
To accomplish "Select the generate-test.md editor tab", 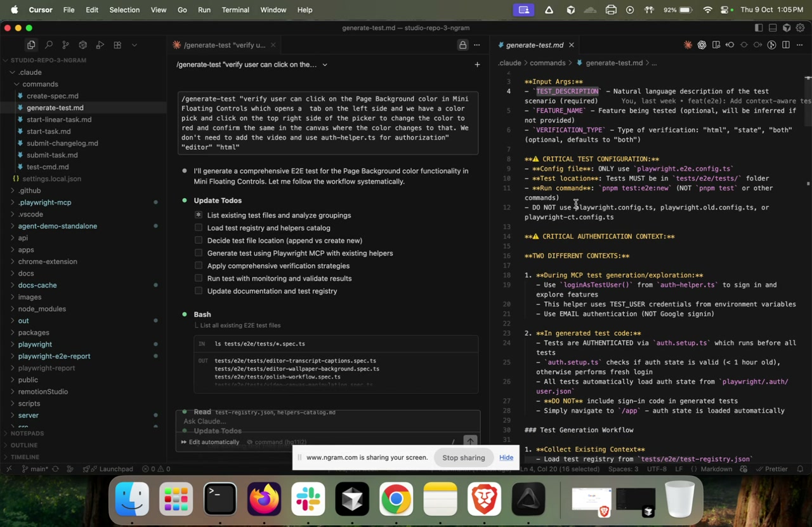I will click(535, 45).
